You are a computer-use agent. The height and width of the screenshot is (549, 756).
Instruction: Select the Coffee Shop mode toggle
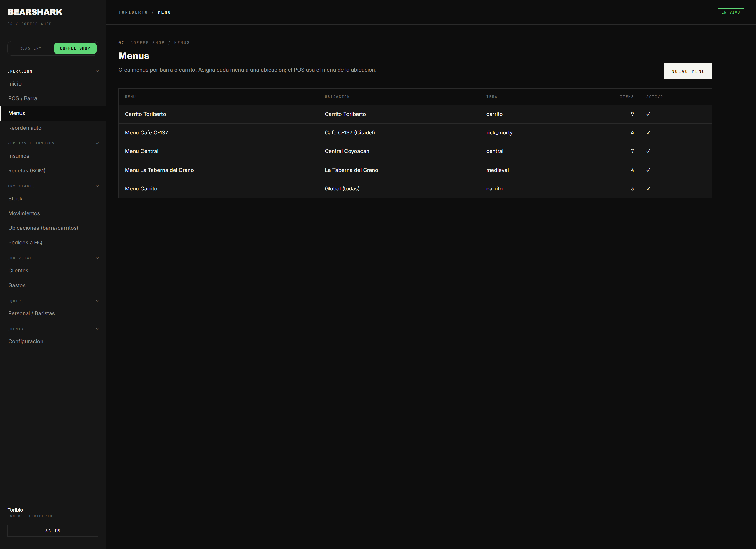(75, 48)
